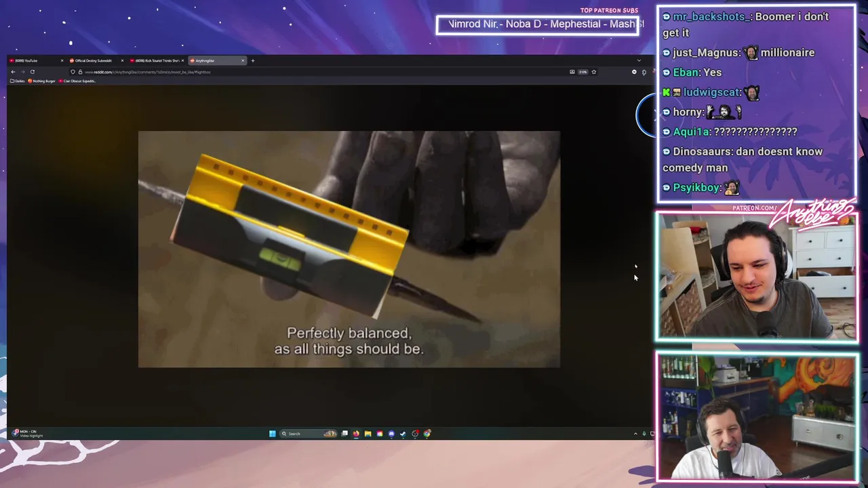Go forward in browser history

click(x=22, y=72)
